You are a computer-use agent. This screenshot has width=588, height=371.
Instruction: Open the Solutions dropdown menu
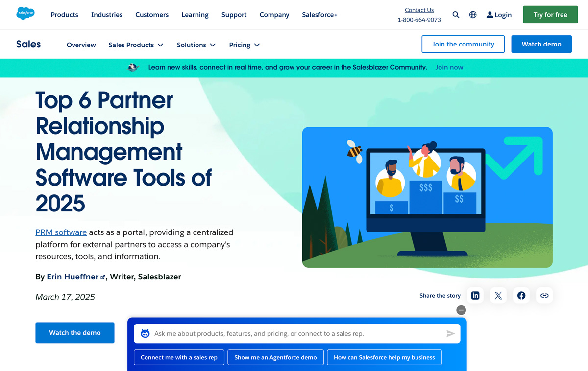(196, 45)
